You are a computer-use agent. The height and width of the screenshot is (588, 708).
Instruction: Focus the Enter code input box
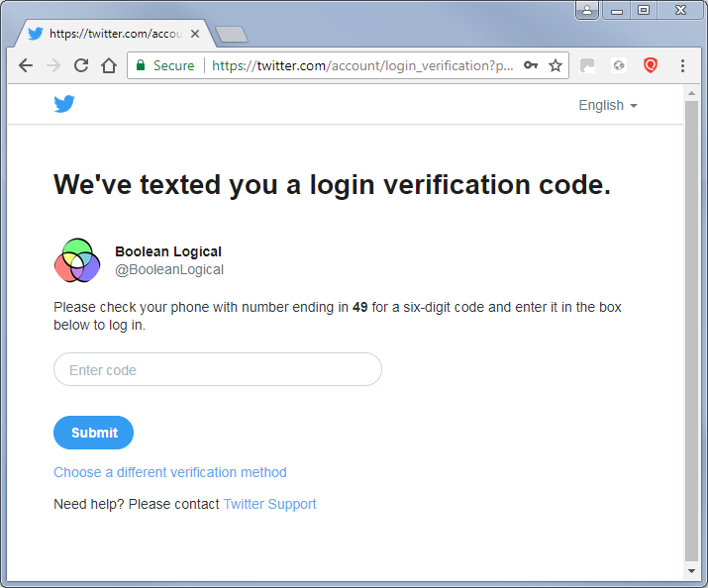point(218,369)
